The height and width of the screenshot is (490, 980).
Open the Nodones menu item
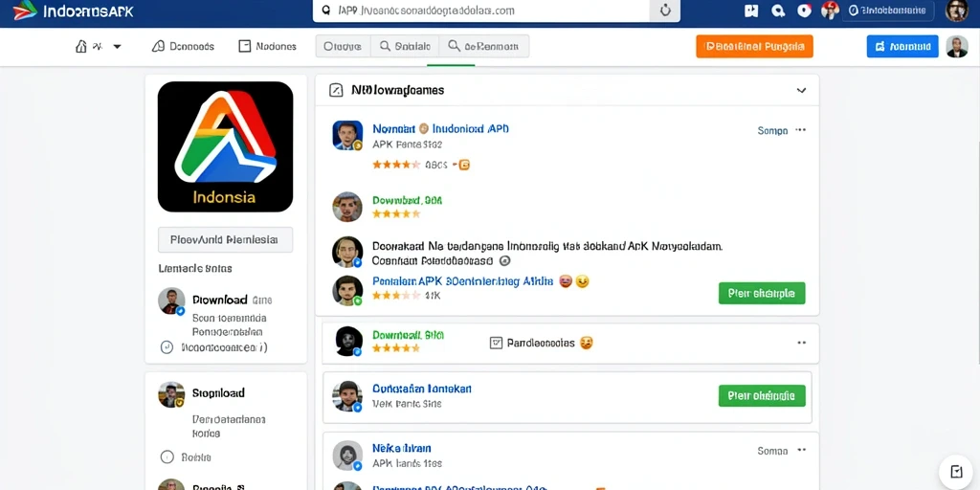pos(268,46)
